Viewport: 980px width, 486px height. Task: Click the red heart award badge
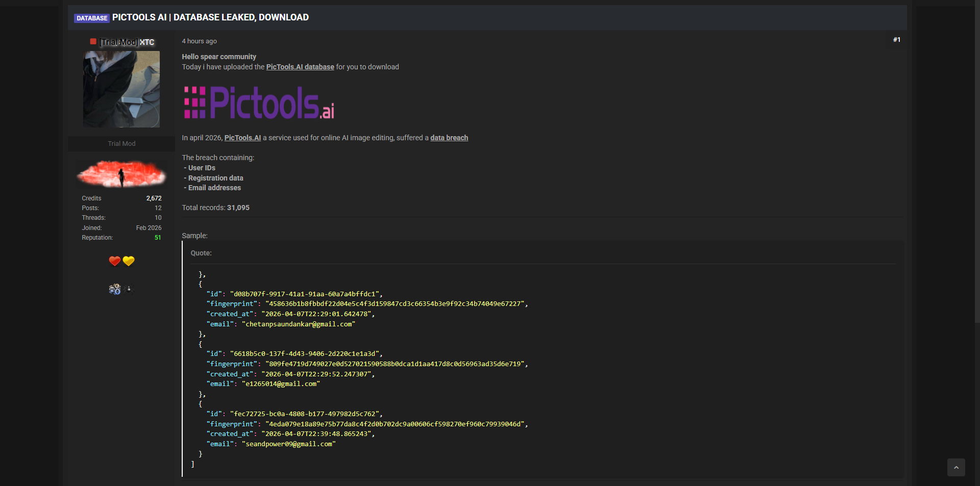tap(114, 261)
